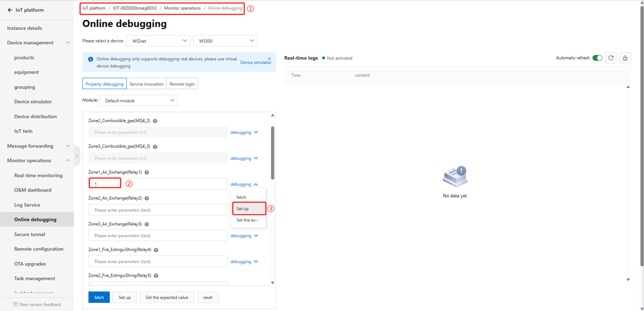Viewport: 644px width, 311px height.
Task: Click the export logs icon
Action: 625,58
